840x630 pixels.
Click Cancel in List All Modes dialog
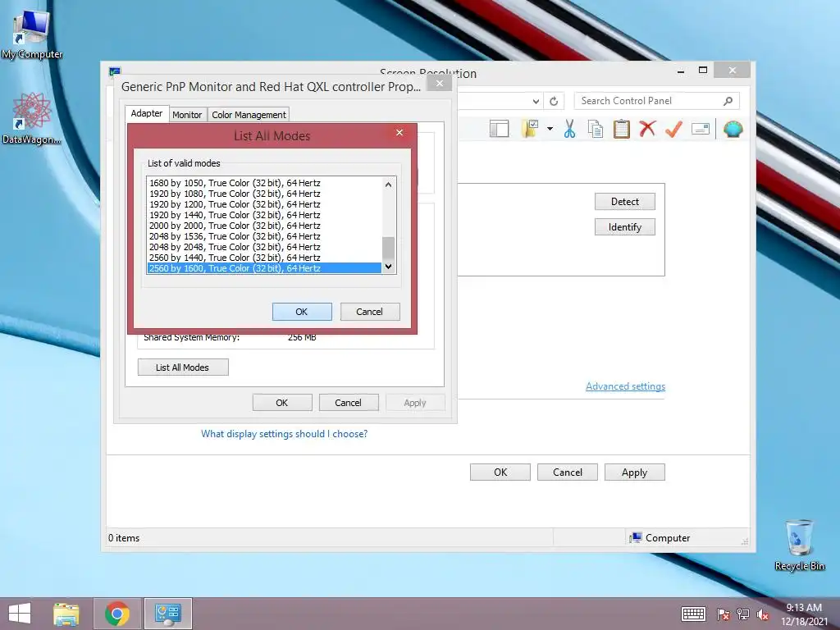click(x=370, y=312)
